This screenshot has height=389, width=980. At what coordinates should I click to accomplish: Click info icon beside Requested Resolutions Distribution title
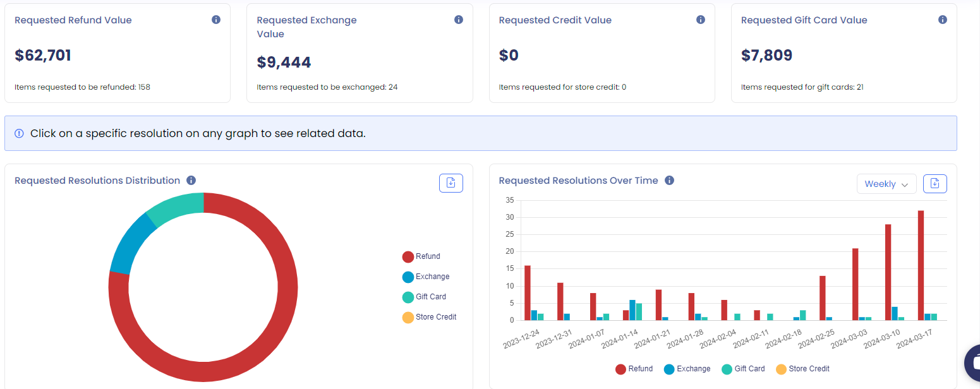(x=191, y=180)
